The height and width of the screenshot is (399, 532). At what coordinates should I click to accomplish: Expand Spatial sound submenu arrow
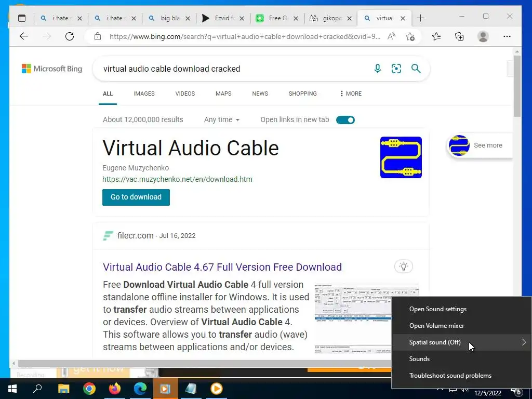pyautogui.click(x=524, y=342)
